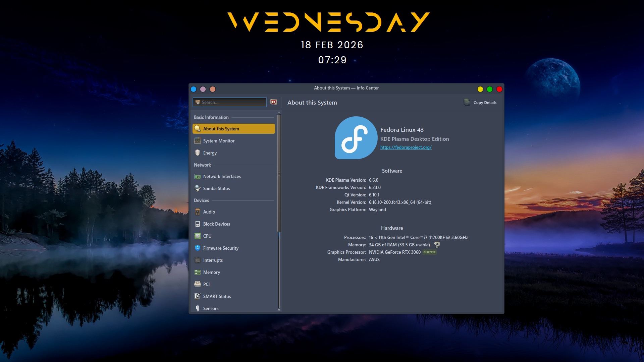Select the Interrupts icon in sidebar
This screenshot has height=362, width=644.
[x=198, y=260]
